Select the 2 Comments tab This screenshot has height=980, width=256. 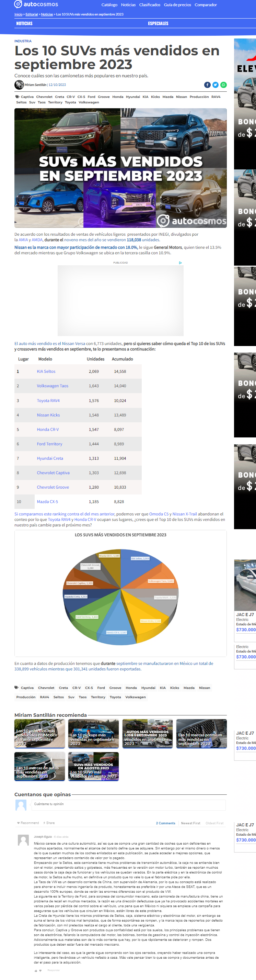(166, 823)
